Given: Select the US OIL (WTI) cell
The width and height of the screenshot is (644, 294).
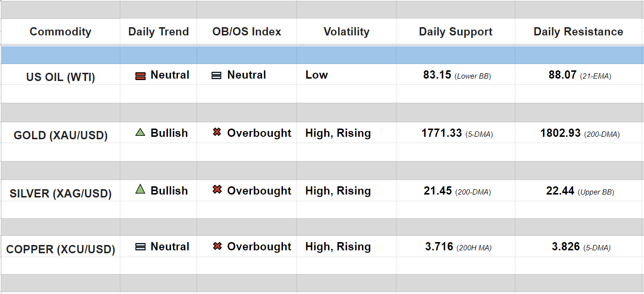Looking at the screenshot, I should (60, 77).
